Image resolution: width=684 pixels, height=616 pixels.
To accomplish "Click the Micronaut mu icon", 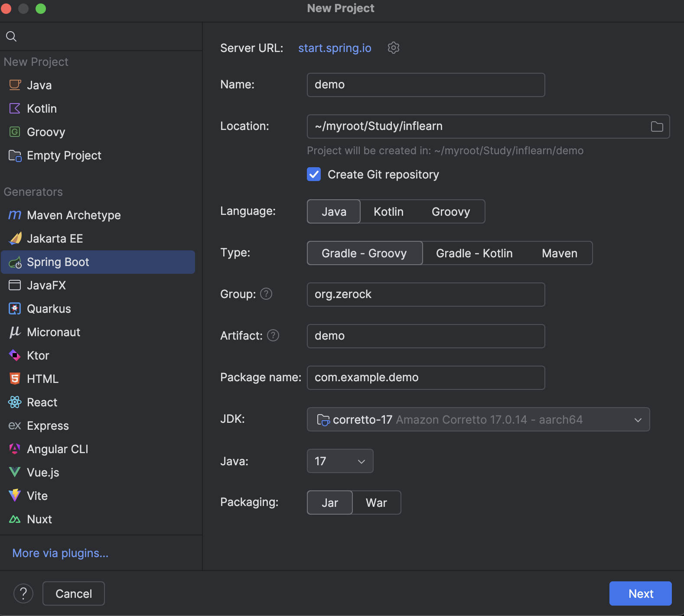I will (x=15, y=332).
